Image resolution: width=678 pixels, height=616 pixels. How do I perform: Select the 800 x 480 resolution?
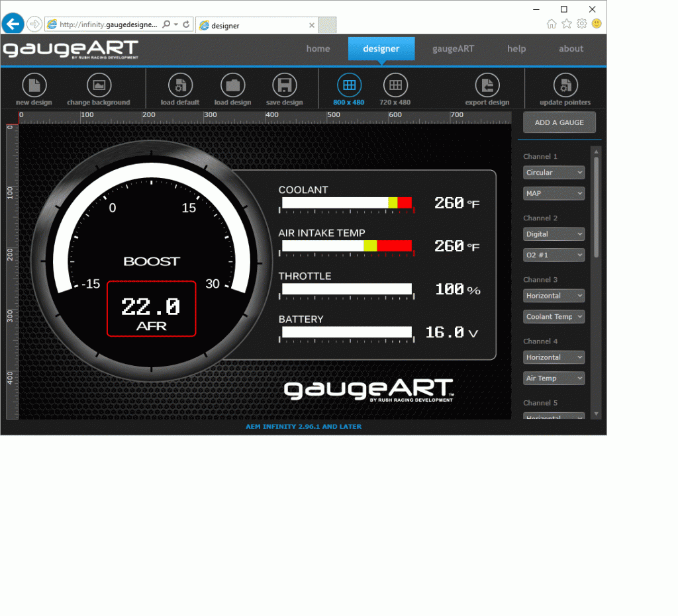coord(350,89)
